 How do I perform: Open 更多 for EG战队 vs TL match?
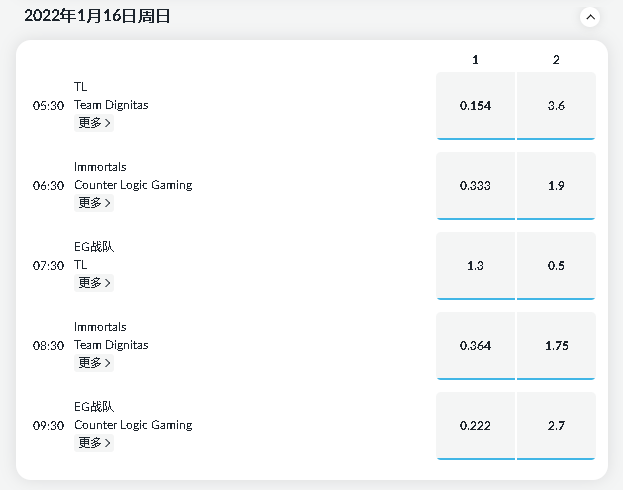[94, 283]
